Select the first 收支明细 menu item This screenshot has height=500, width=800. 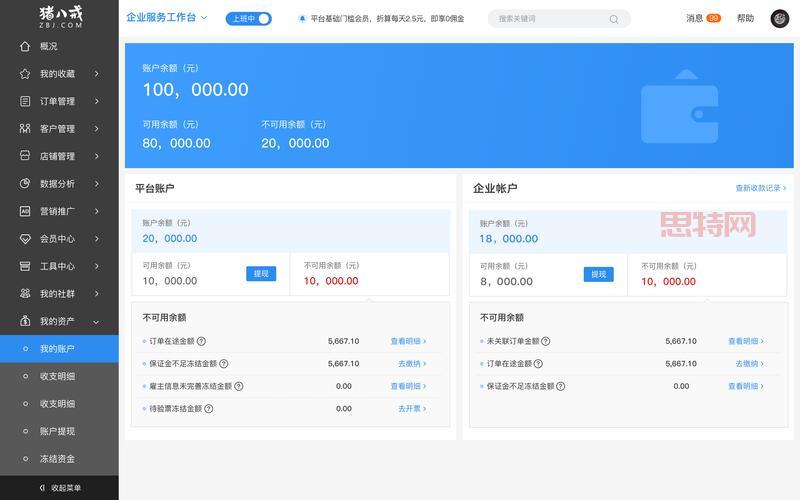(59, 377)
